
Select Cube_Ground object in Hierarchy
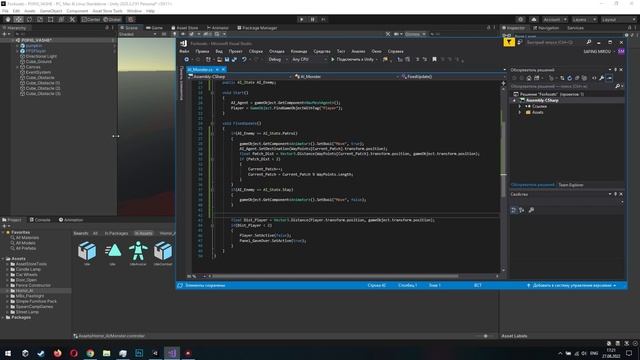click(38, 62)
